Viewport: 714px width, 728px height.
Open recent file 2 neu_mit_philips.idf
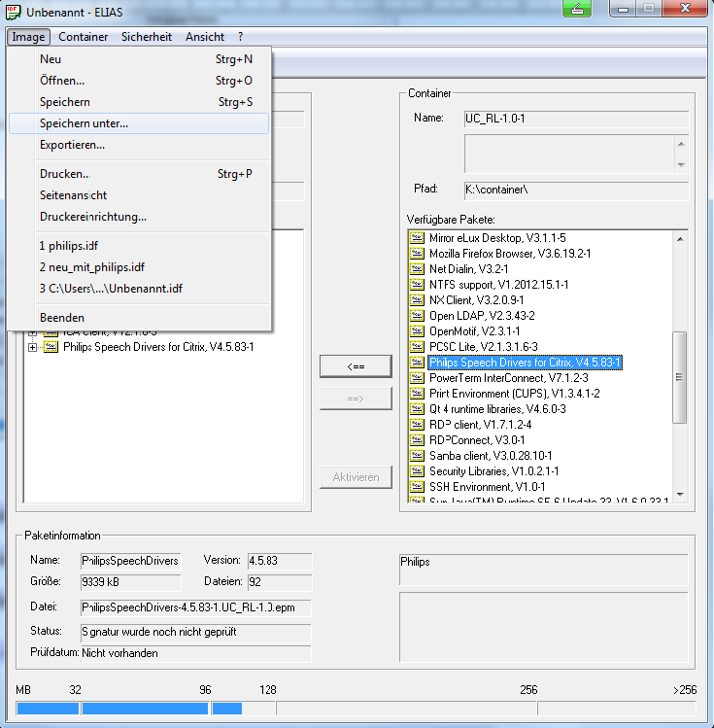click(x=139, y=267)
